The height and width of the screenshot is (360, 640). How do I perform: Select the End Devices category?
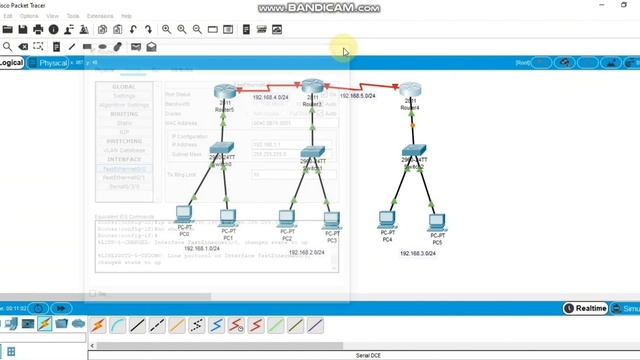(x=11, y=324)
